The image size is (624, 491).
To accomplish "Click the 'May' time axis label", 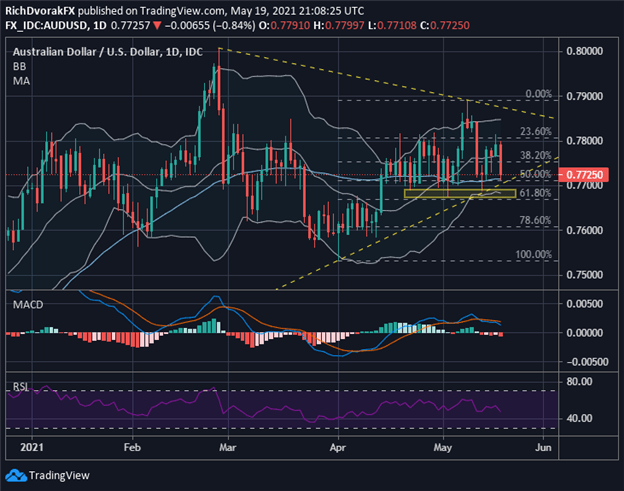I will 443,448.
